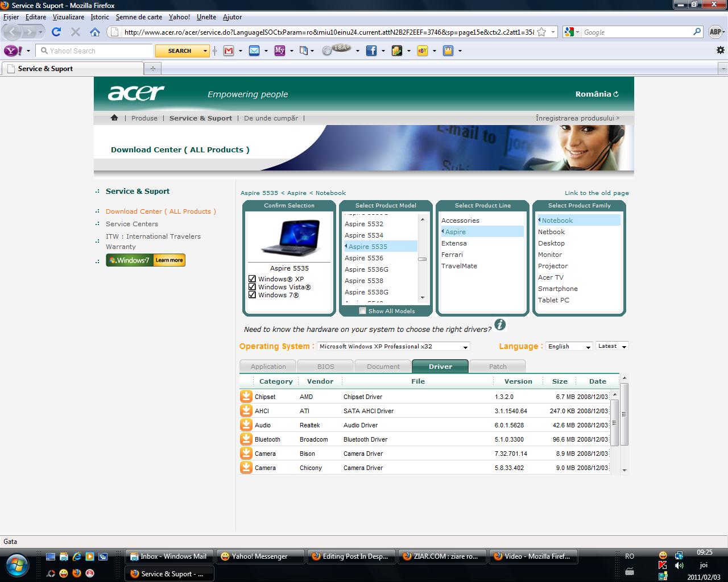This screenshot has height=582, width=728.
Task: Open Service Centers link in sidebar
Action: click(132, 224)
